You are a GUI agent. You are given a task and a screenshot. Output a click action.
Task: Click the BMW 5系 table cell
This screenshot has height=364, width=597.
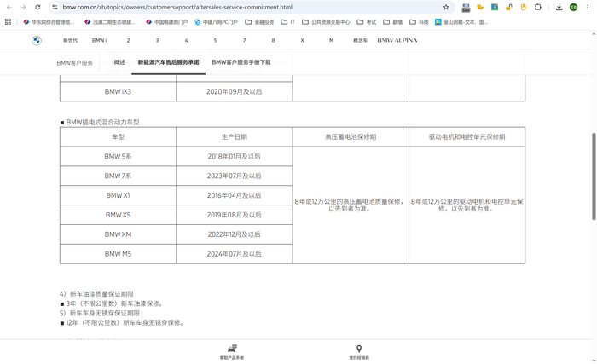(118, 156)
